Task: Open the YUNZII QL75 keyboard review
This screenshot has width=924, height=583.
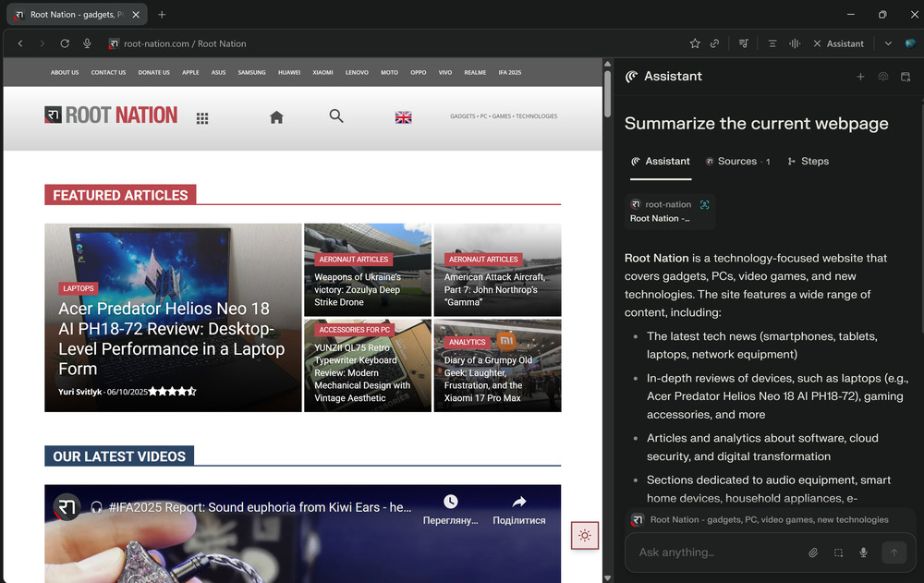Action: tap(362, 373)
